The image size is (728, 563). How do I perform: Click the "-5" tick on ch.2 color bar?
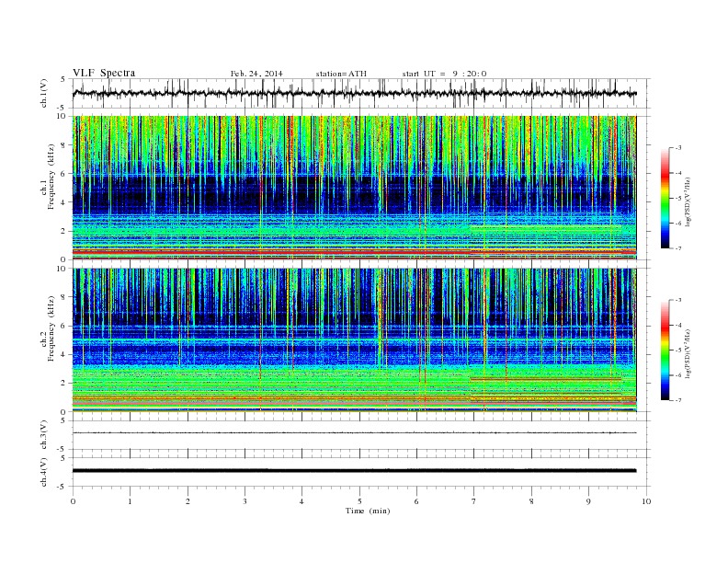click(x=678, y=350)
